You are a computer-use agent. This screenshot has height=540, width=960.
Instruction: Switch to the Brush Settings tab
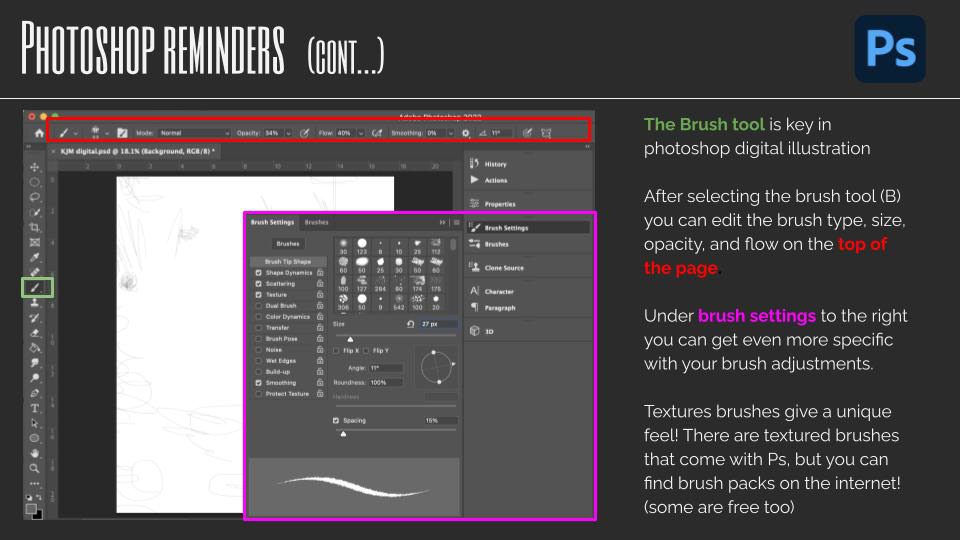tap(272, 222)
